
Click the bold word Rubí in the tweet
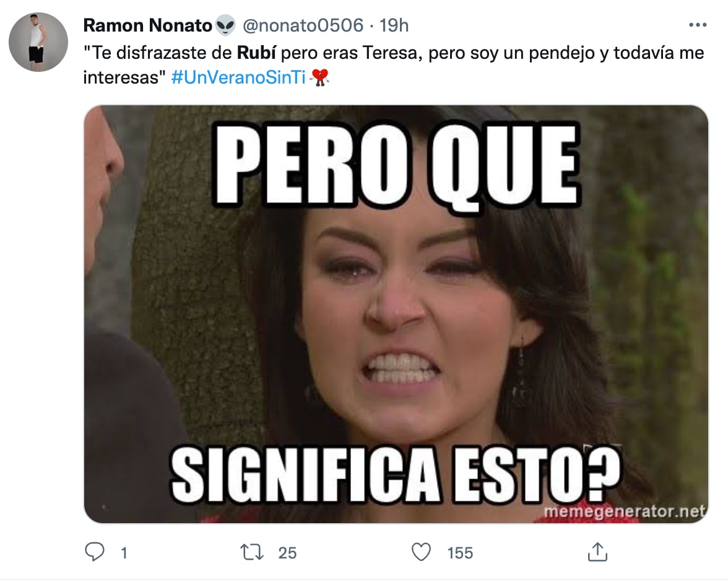coord(256,53)
